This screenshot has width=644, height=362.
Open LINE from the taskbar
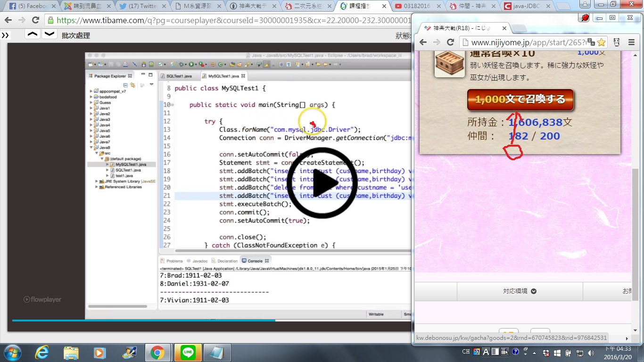point(188,352)
